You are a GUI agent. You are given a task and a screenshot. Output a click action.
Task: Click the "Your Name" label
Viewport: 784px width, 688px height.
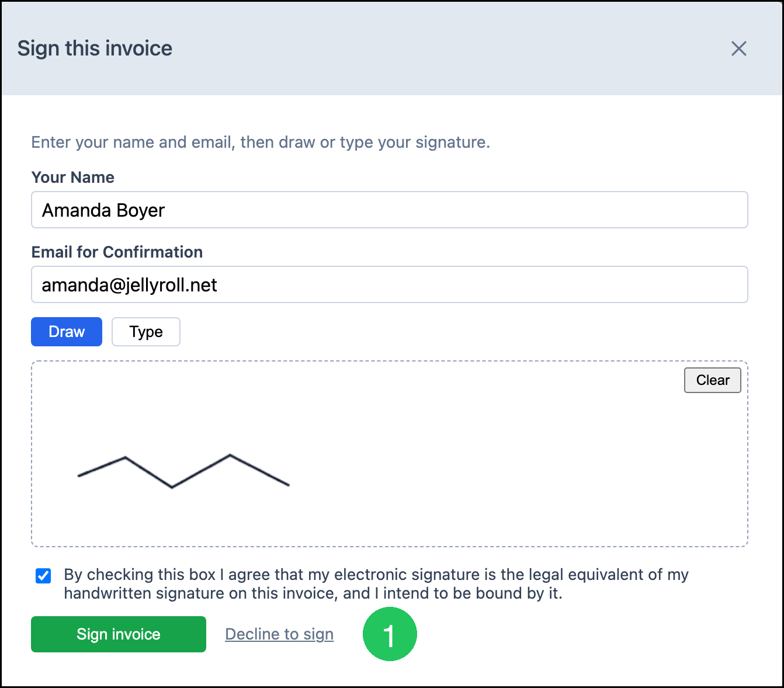73,178
